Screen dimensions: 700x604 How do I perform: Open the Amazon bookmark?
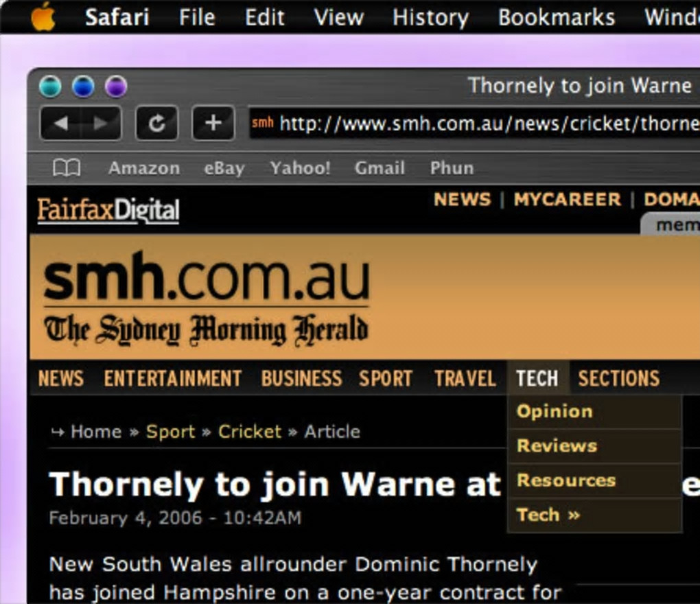pyautogui.click(x=144, y=168)
